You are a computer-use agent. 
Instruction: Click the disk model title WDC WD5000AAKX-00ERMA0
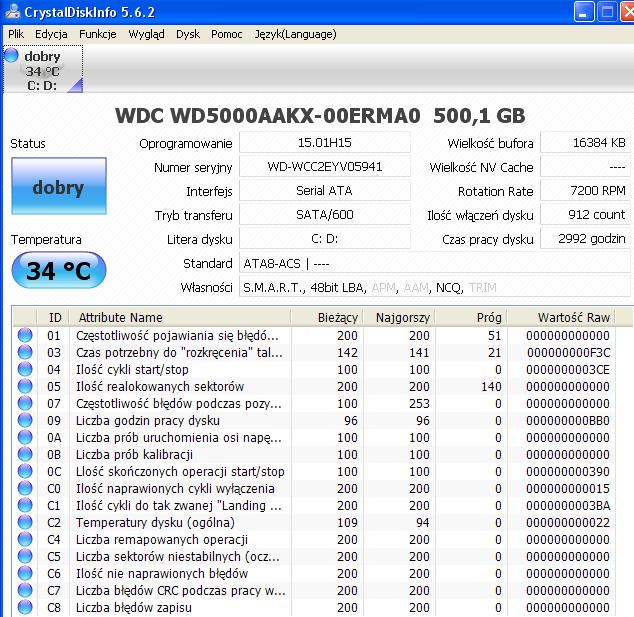(268, 116)
